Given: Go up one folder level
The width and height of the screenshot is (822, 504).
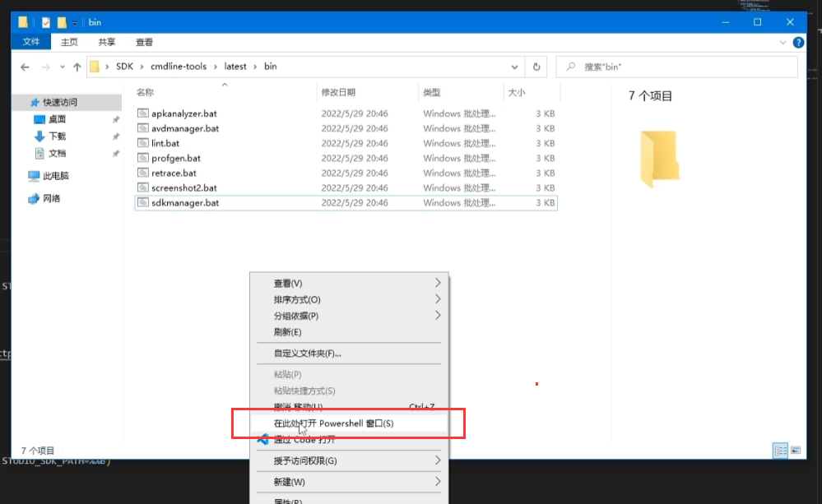Looking at the screenshot, I should coord(77,67).
